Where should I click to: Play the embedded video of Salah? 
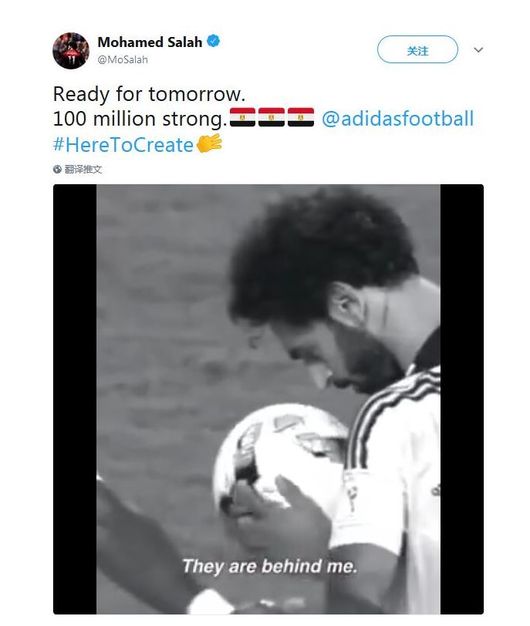click(268, 399)
